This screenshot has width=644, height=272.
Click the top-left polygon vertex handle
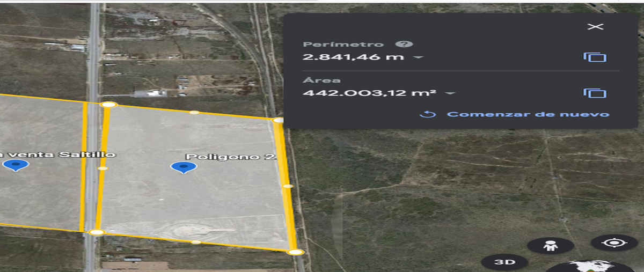pyautogui.click(x=109, y=105)
